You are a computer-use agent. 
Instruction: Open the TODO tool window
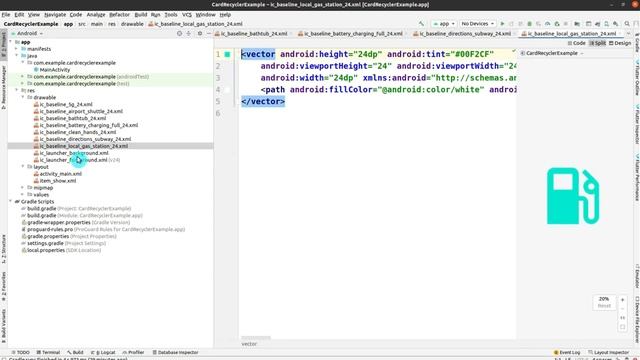coord(20,352)
